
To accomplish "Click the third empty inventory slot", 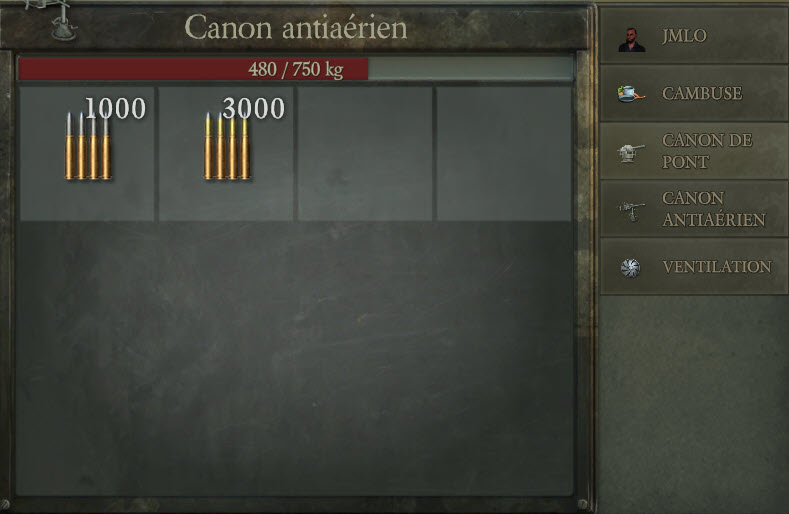I will click(365, 154).
